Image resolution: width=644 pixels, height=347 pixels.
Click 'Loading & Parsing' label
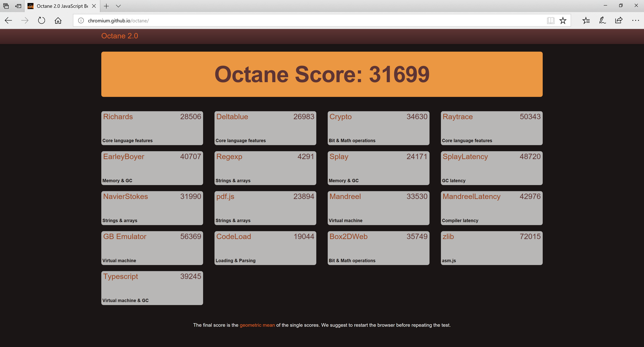click(235, 261)
